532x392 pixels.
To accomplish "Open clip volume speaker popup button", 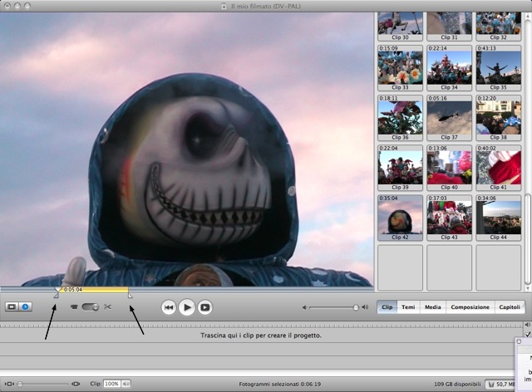I will point(126,384).
